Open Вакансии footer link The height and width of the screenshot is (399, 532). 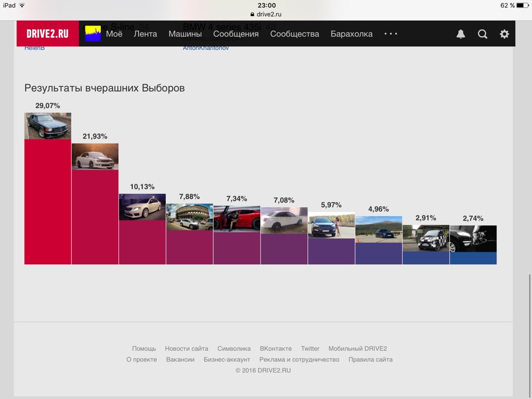tap(180, 359)
